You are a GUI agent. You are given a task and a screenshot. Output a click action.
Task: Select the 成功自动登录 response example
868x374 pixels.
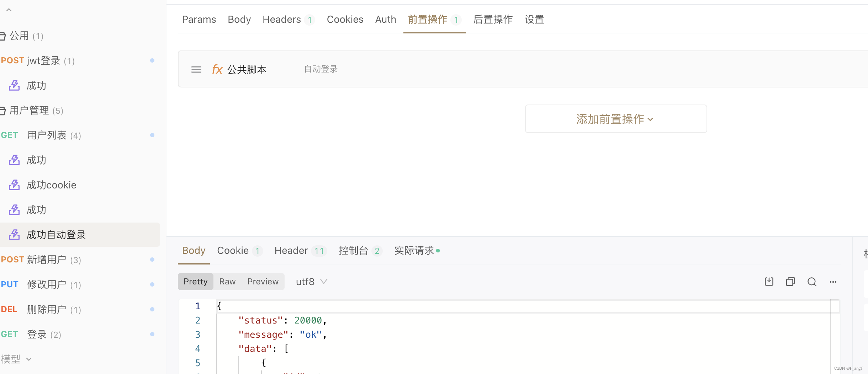tap(55, 235)
